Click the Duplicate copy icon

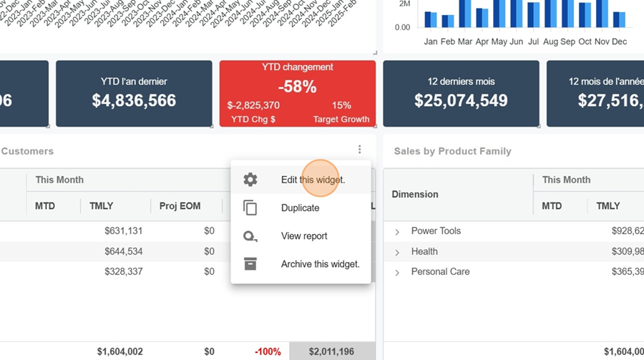click(250, 208)
